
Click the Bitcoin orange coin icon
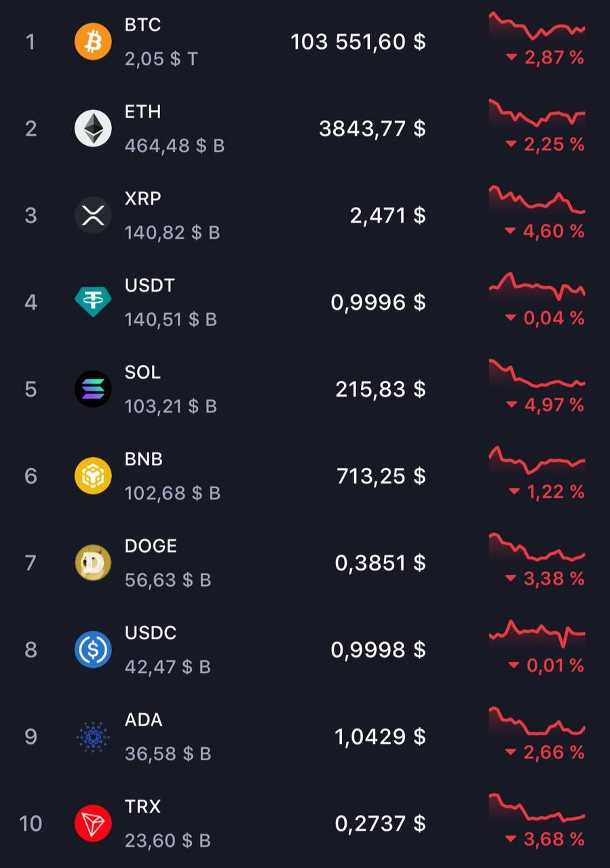(93, 42)
